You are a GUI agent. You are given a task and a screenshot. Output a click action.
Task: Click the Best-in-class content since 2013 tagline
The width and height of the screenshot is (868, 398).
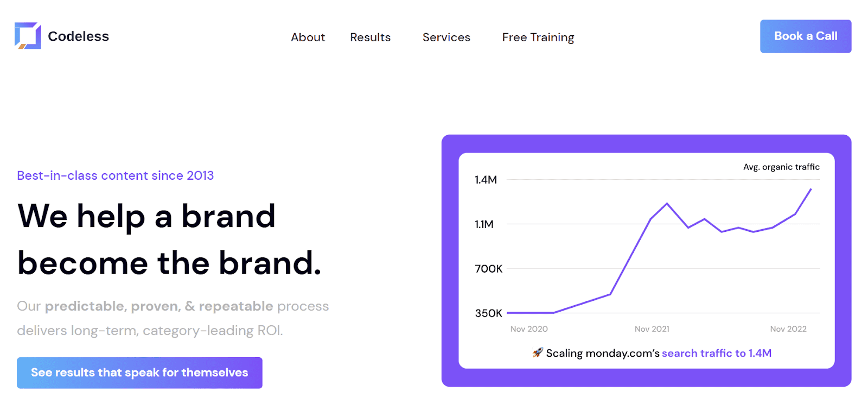[115, 175]
